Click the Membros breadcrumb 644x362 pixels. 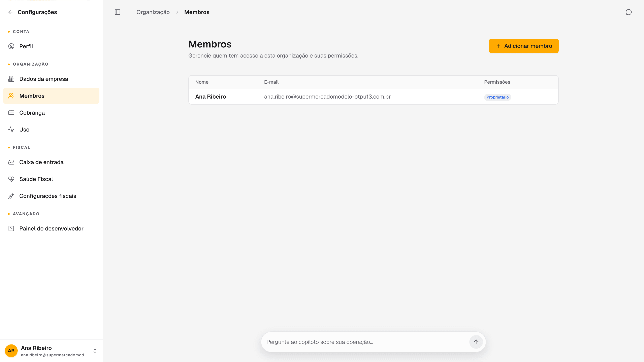point(197,12)
